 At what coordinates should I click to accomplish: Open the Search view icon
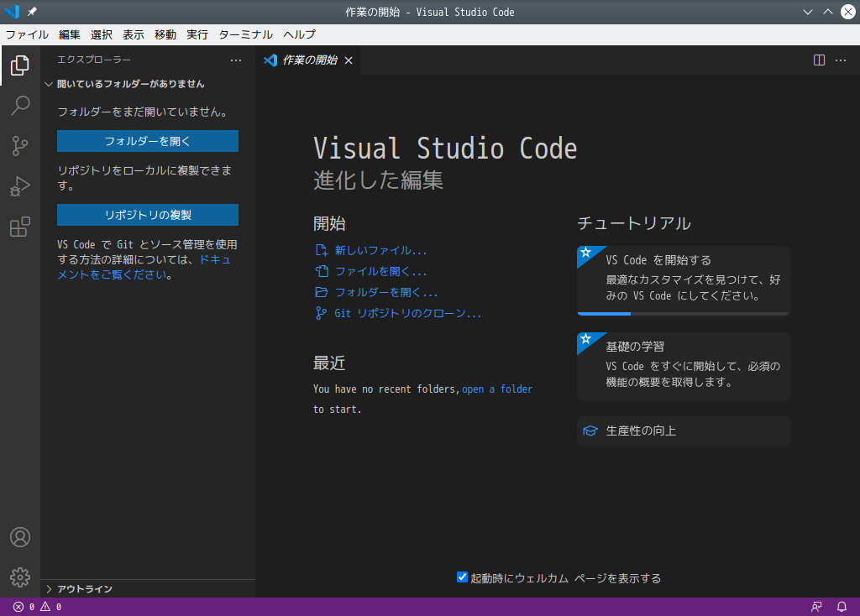coord(20,105)
